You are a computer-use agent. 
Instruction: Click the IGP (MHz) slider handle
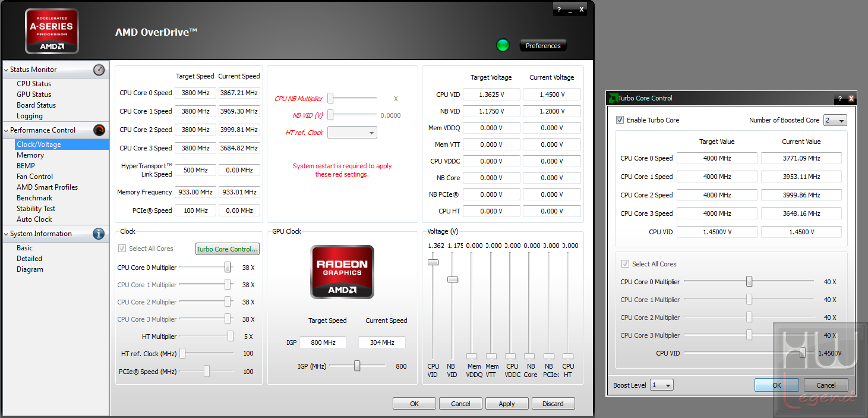click(357, 366)
